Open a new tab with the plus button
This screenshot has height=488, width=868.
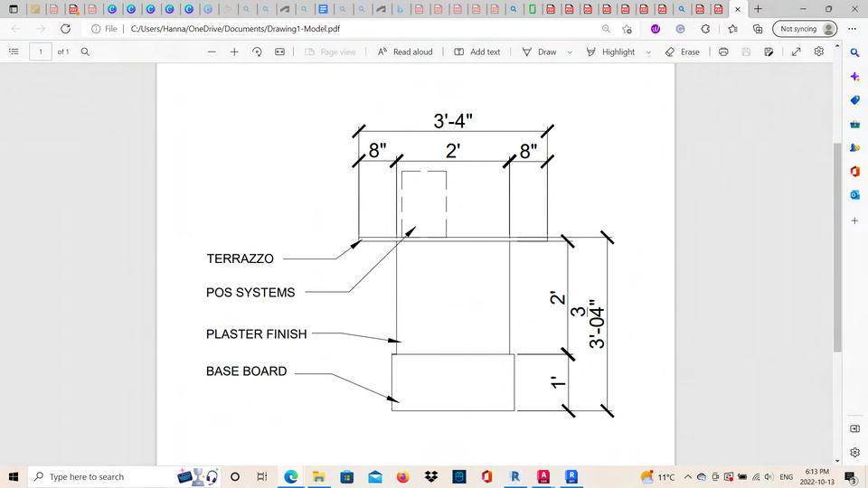[758, 9]
